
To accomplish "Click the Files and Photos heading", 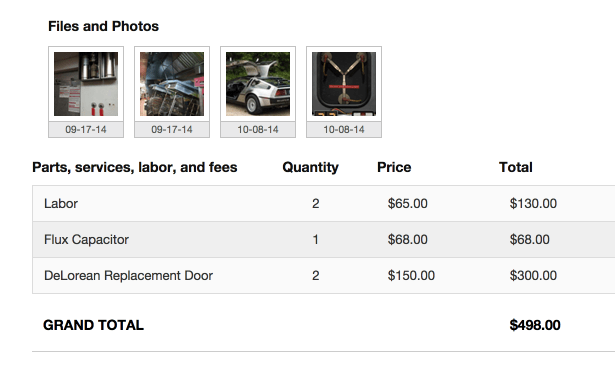I will coord(104,26).
